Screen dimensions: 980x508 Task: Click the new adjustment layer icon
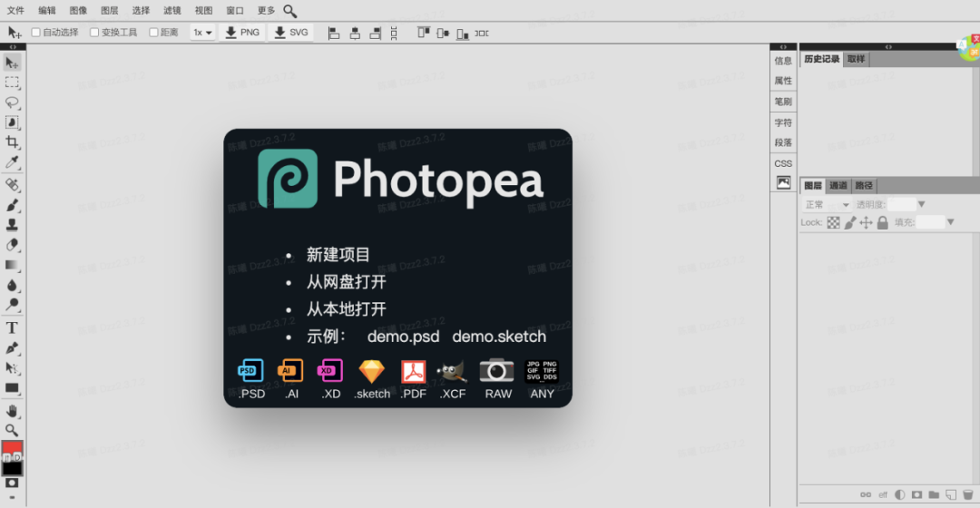[900, 494]
